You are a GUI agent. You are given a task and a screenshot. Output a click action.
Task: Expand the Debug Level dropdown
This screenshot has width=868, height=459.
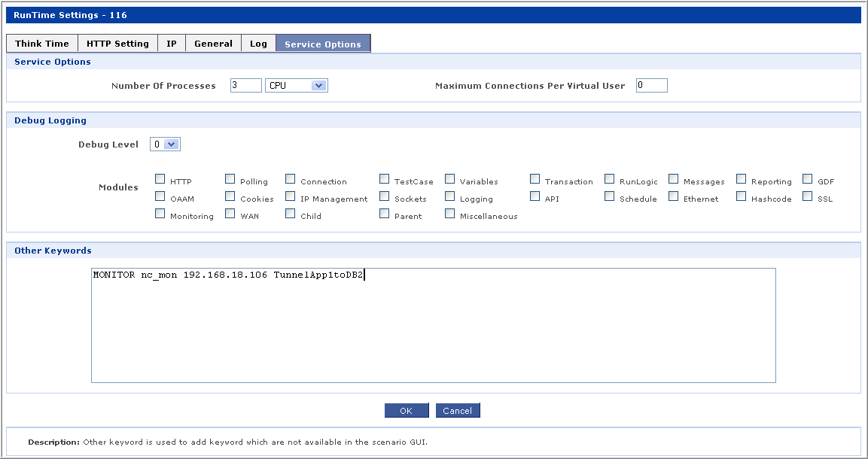click(165, 144)
